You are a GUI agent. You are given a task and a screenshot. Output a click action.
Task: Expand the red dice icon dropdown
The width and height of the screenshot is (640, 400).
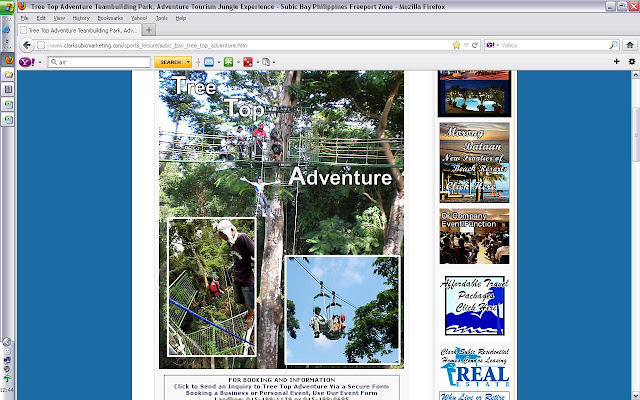pos(258,62)
